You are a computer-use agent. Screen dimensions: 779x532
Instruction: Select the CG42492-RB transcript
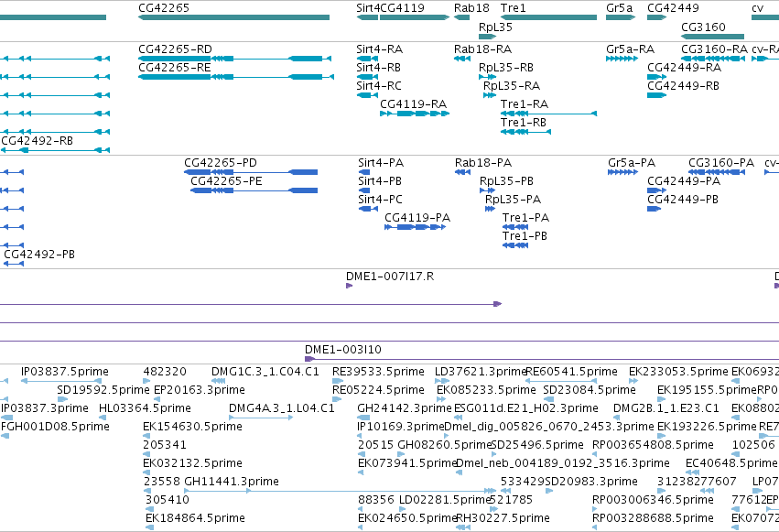coord(55,150)
